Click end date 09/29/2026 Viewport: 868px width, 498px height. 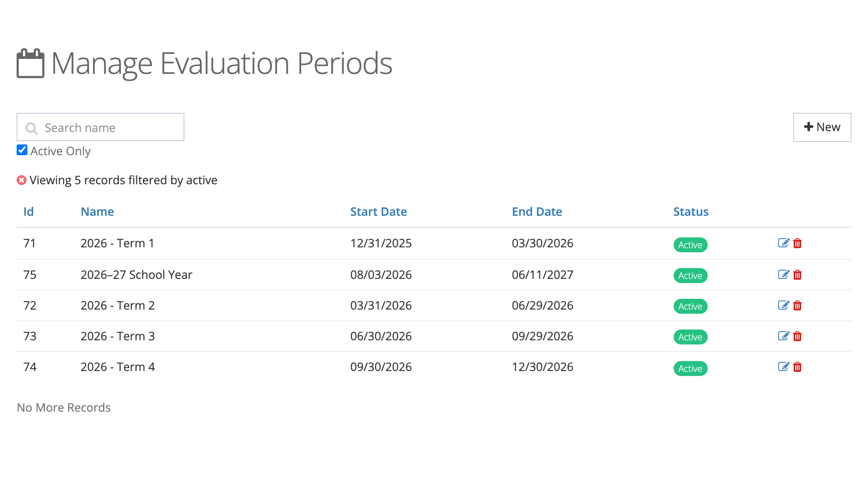(542, 336)
